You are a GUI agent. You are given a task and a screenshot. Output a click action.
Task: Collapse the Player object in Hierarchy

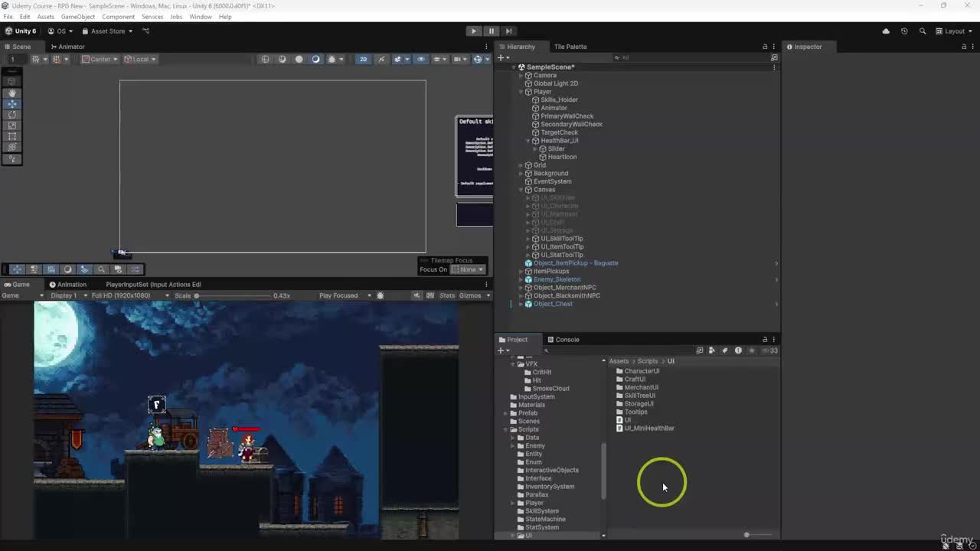tap(521, 92)
